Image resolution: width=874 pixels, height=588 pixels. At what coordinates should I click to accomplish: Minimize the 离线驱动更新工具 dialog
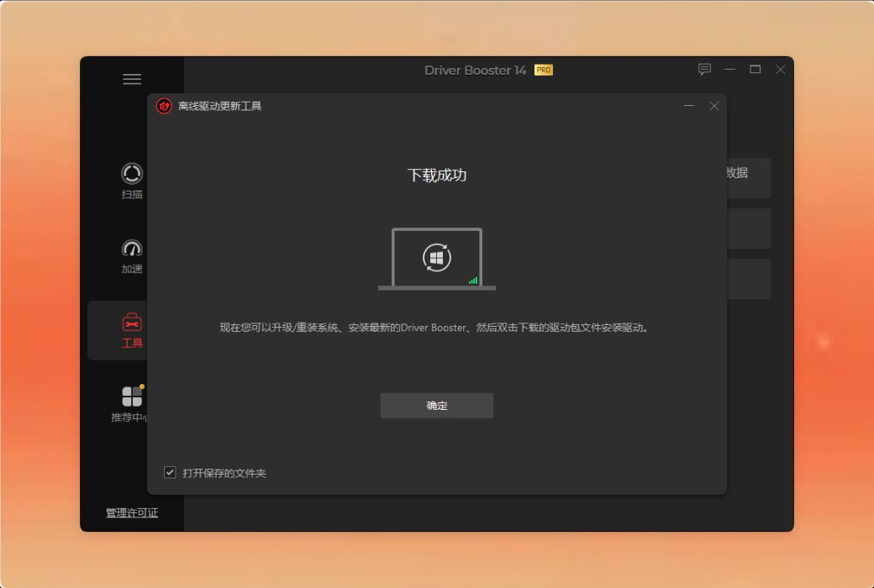[689, 106]
